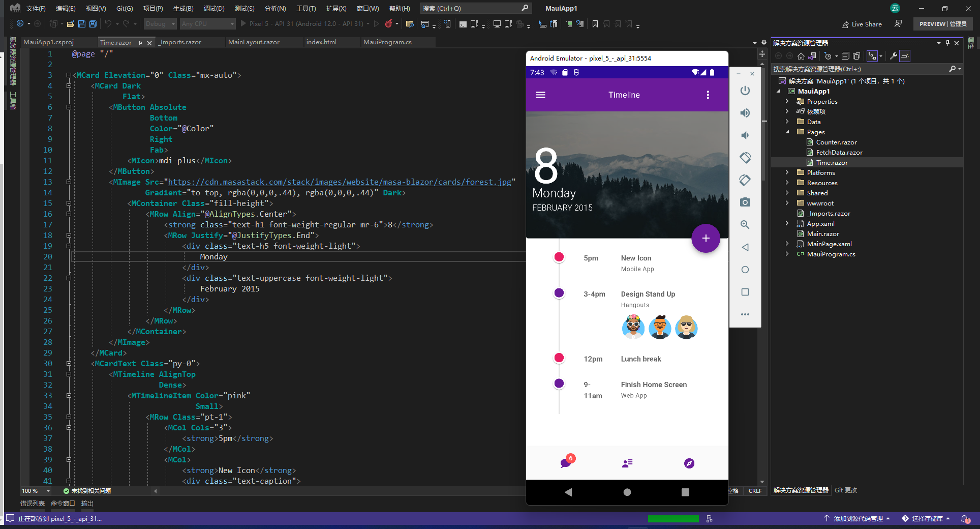Switch to the MainLayout.razor tab
Image resolution: width=980 pixels, height=529 pixels.
(254, 42)
